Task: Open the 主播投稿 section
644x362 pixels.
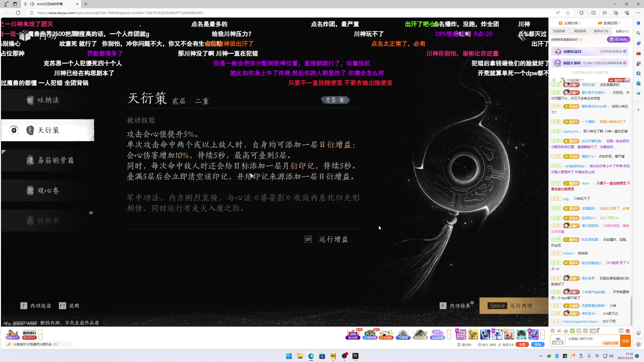Action: (570, 23)
